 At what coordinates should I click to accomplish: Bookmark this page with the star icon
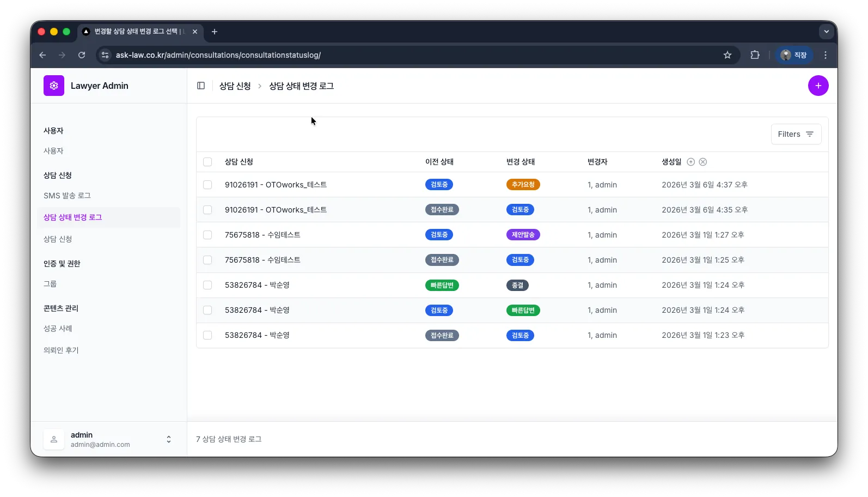click(727, 55)
